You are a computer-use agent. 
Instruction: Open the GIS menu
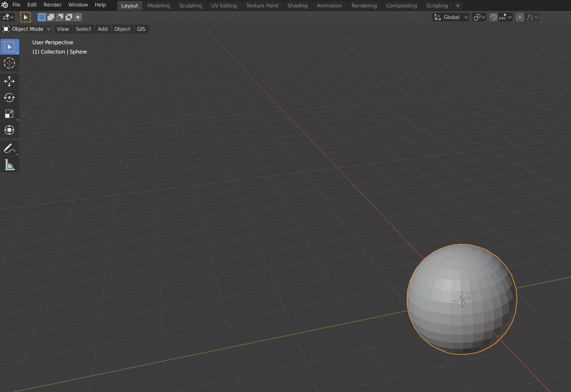(141, 29)
